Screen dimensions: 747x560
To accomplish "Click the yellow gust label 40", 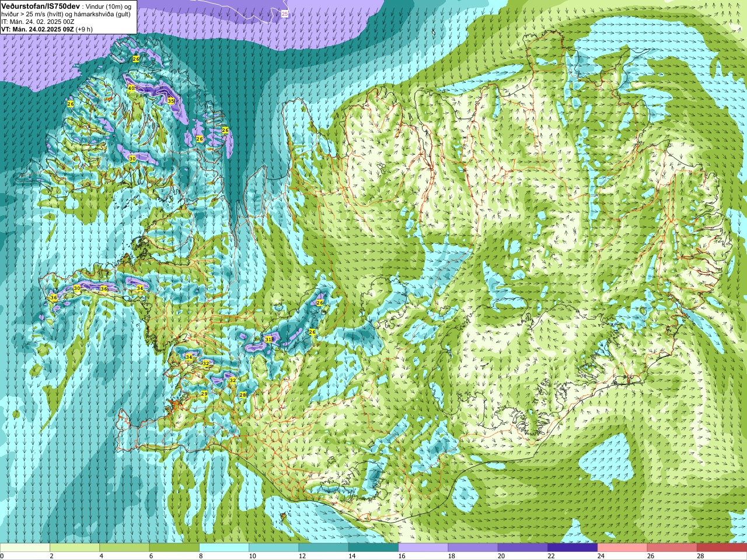I will pyautogui.click(x=131, y=88).
